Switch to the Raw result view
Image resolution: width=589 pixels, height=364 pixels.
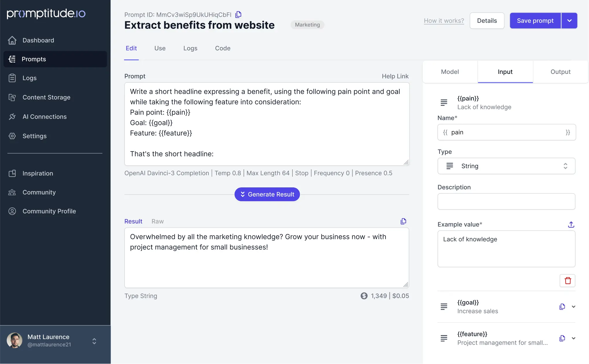(x=158, y=221)
